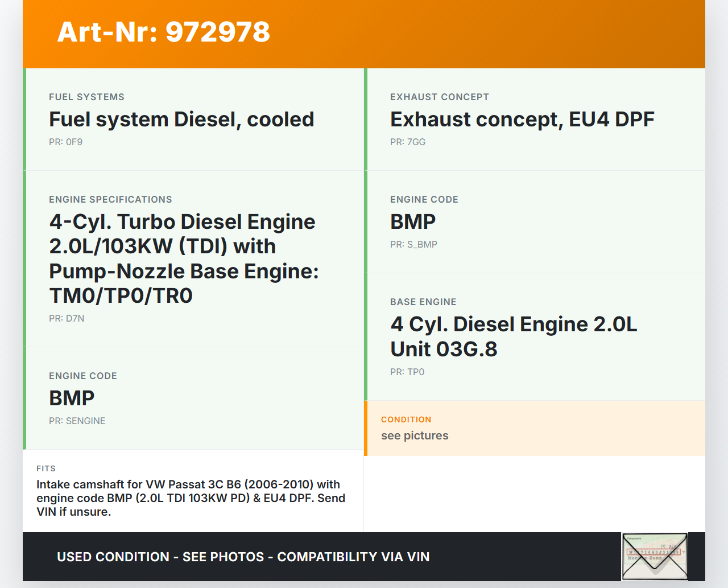
Task: Click BMP value above PR: SENGINE
Action: click(72, 398)
